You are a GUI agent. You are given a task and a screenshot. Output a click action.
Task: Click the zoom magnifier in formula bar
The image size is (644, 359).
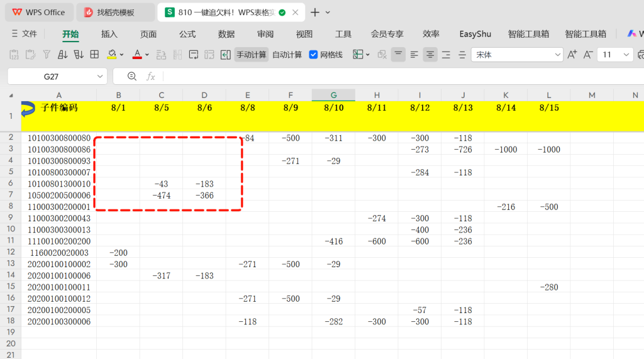(132, 77)
